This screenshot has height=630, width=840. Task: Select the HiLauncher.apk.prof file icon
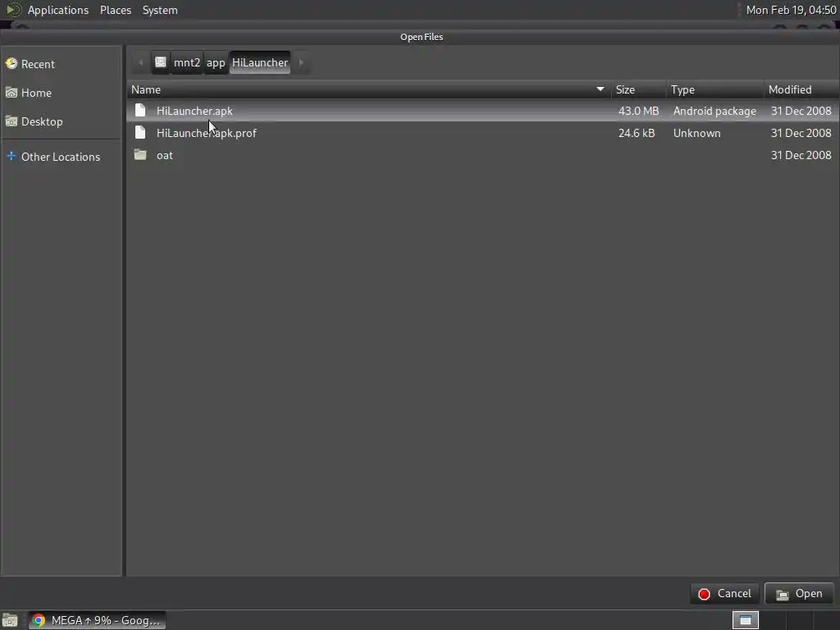[140, 132]
